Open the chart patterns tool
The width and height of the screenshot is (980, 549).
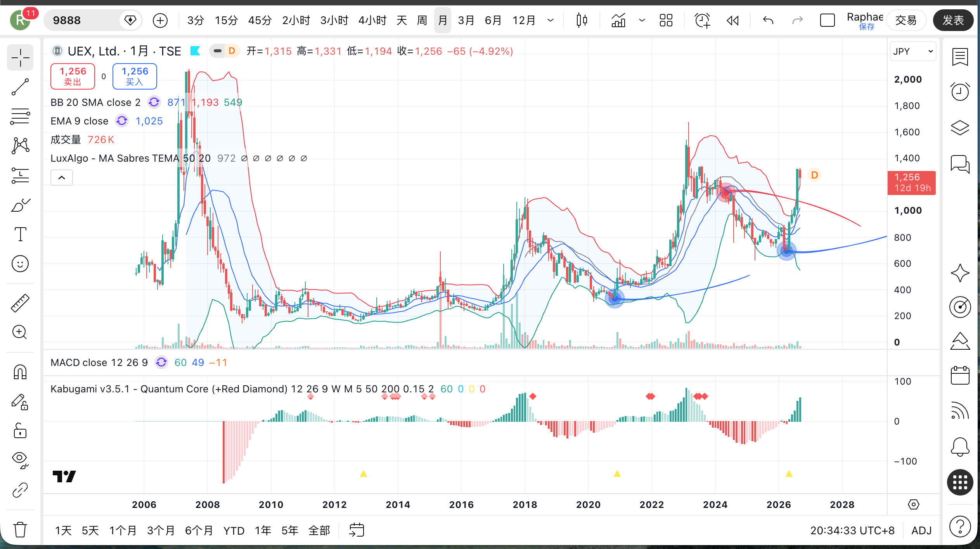[20, 146]
